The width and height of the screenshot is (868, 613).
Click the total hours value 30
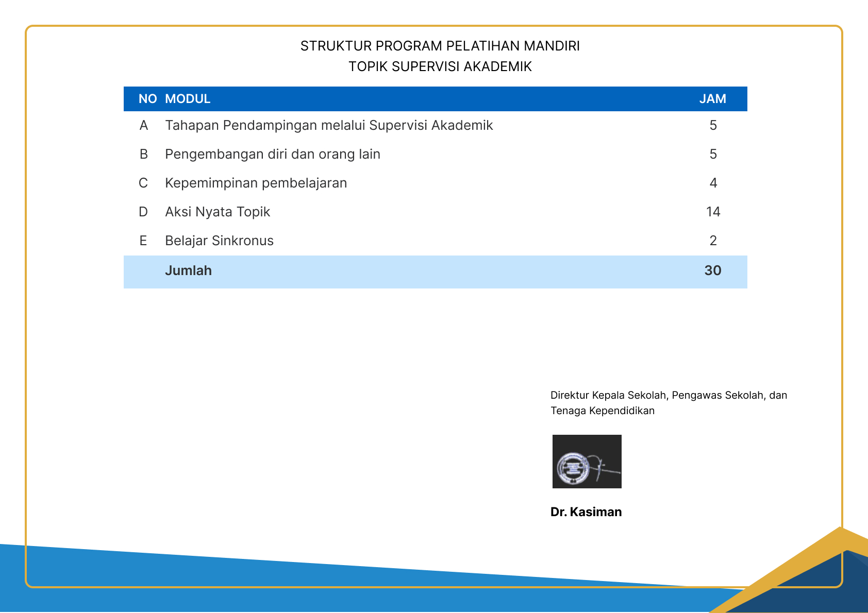[x=712, y=271]
